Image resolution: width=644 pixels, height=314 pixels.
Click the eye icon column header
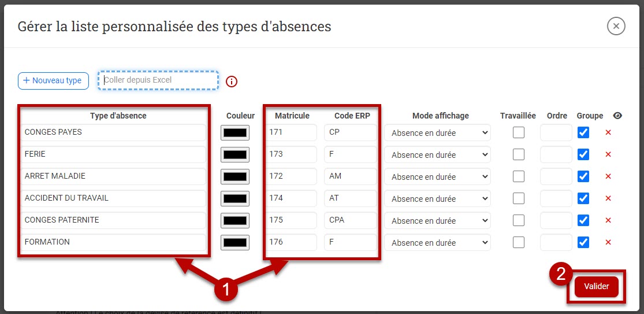[x=617, y=116]
